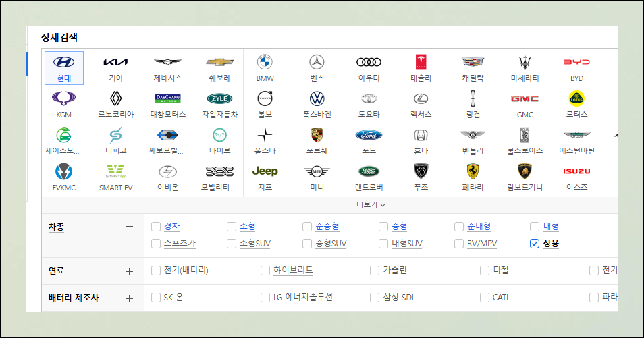Select the Hyundai (현대) brand logo
644x338 pixels.
(x=63, y=62)
